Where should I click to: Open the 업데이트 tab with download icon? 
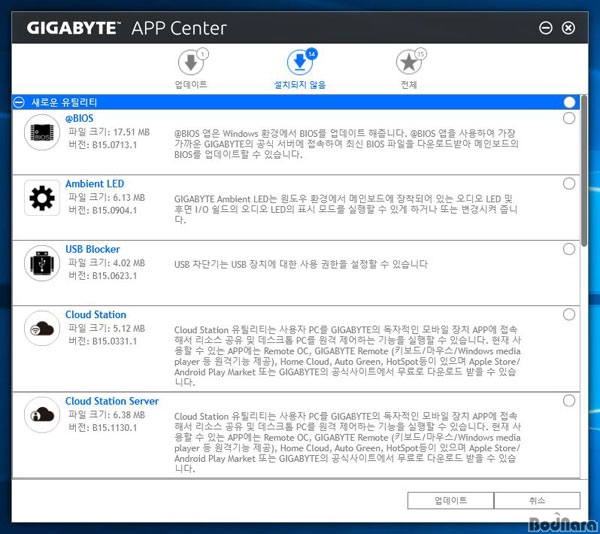click(191, 69)
